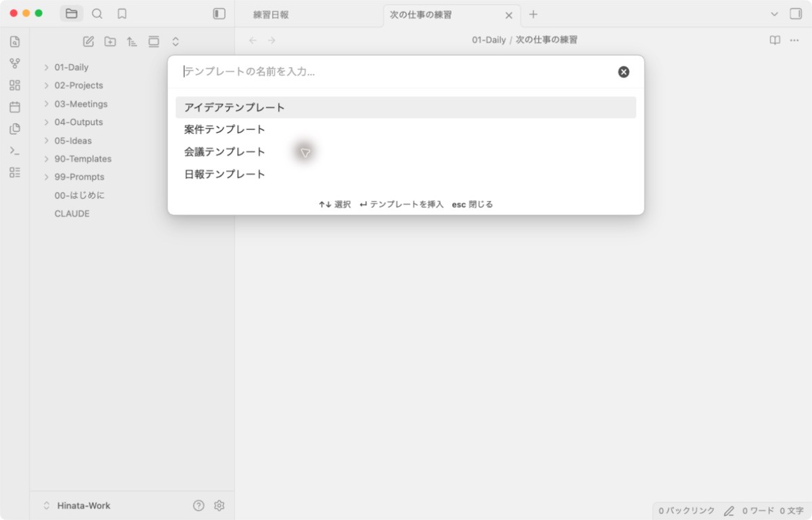Switch to the 練習日報 tab

click(x=271, y=15)
